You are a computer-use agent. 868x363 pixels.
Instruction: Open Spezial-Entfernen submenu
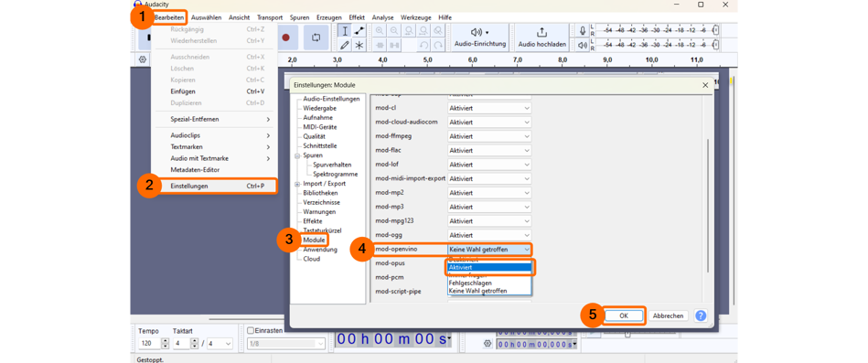click(x=214, y=119)
